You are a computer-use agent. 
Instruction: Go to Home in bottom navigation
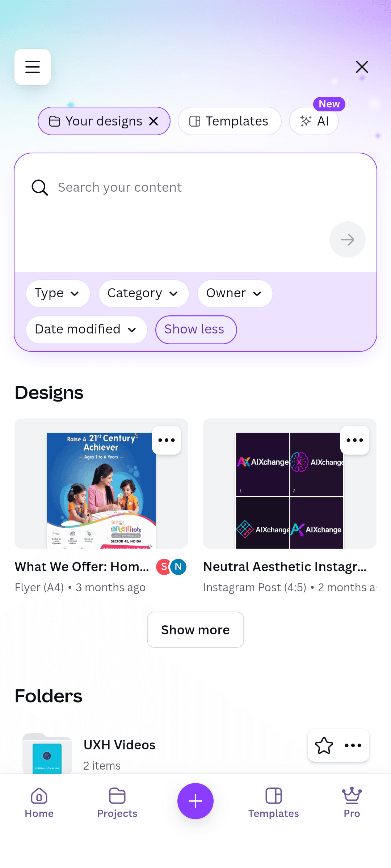point(39,803)
